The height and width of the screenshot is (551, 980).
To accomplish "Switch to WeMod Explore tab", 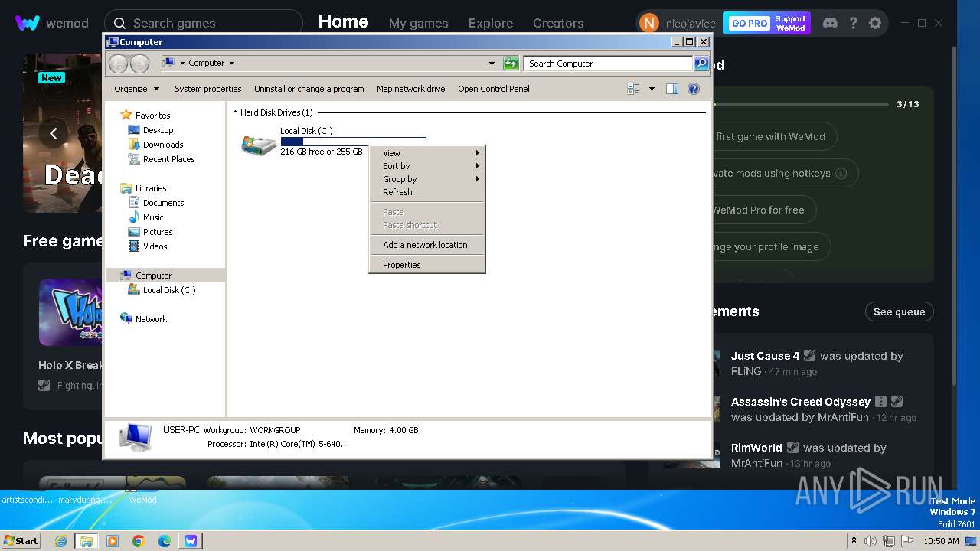I will [x=491, y=23].
